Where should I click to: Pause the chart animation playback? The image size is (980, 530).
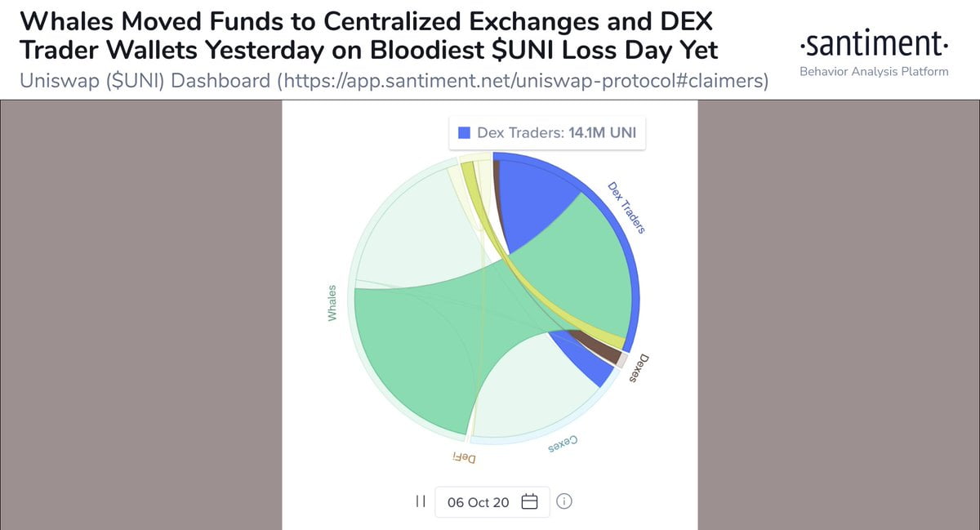pyautogui.click(x=421, y=501)
